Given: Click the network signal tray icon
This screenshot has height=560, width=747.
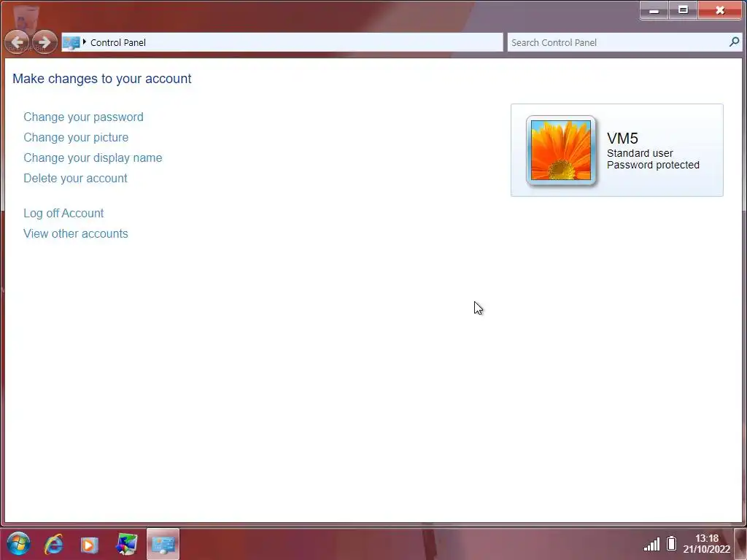Looking at the screenshot, I should [651, 544].
